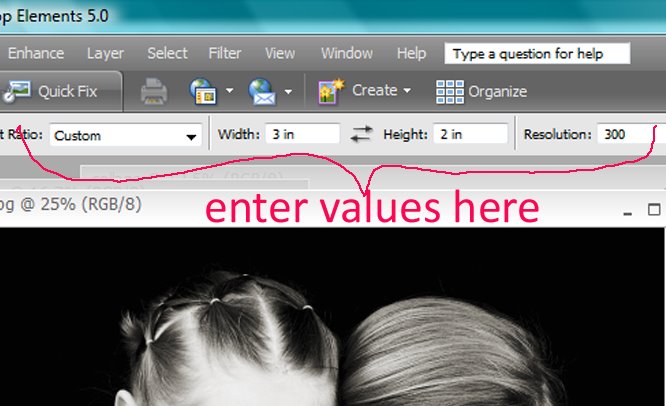Open the Select menu
666x406 pixels.
pos(167,54)
